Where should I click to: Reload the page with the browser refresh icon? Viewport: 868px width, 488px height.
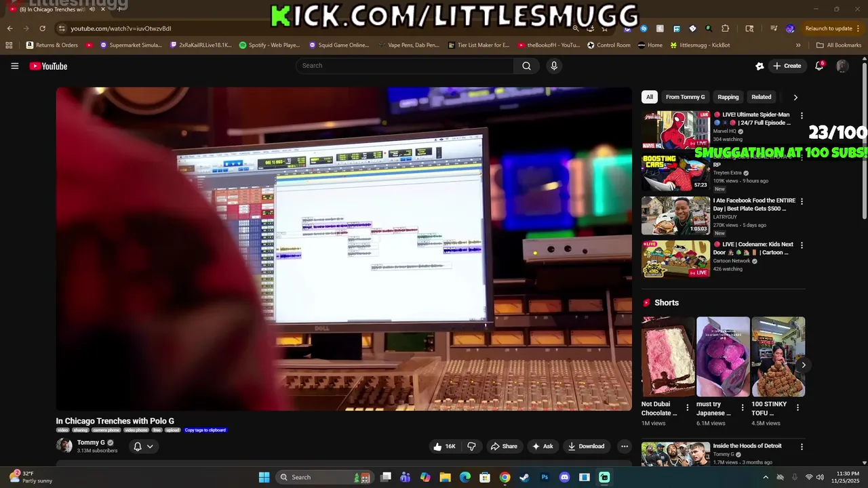pyautogui.click(x=42, y=28)
